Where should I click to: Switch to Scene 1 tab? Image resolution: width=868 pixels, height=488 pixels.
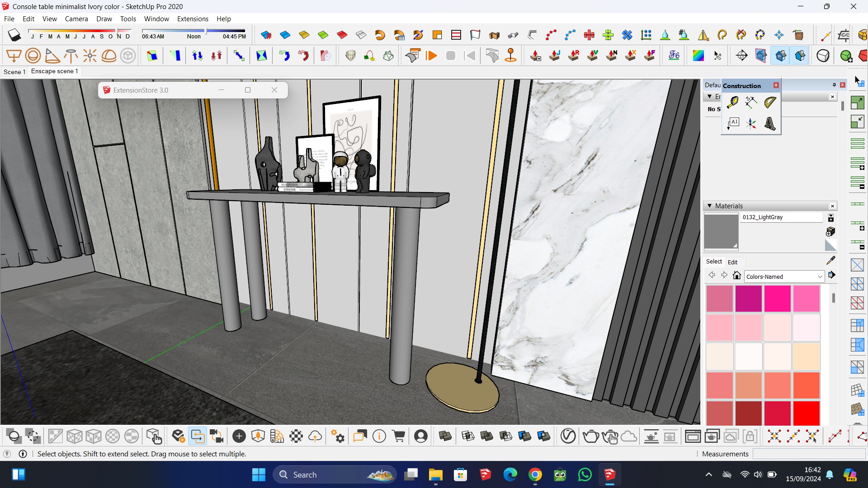(14, 72)
